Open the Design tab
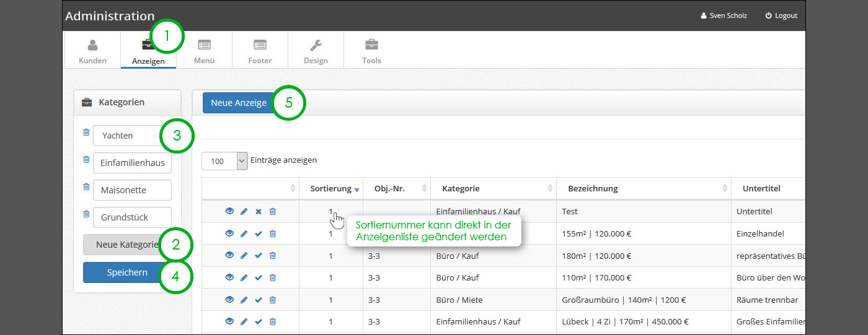The width and height of the screenshot is (868, 335). pyautogui.click(x=316, y=51)
